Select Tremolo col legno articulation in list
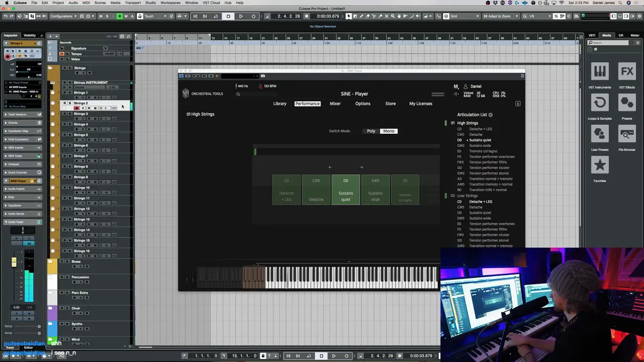Screen dimensions: 644x362 coord(483,151)
